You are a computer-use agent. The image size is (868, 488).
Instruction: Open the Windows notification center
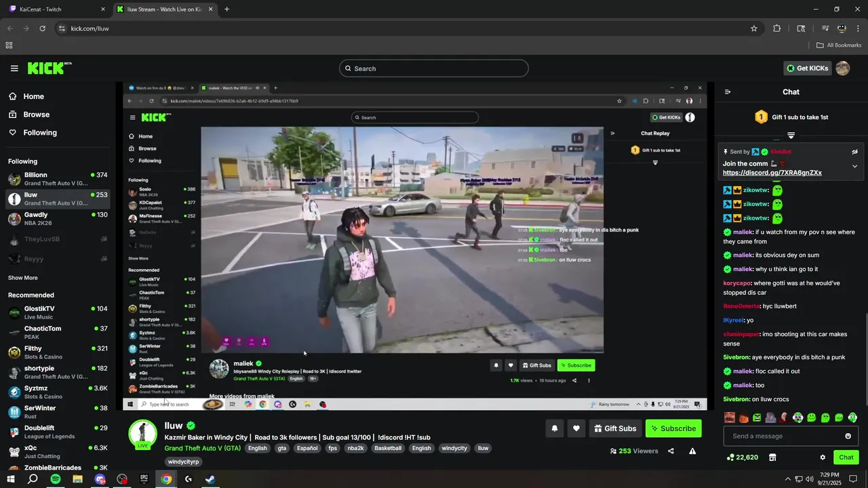(x=853, y=479)
